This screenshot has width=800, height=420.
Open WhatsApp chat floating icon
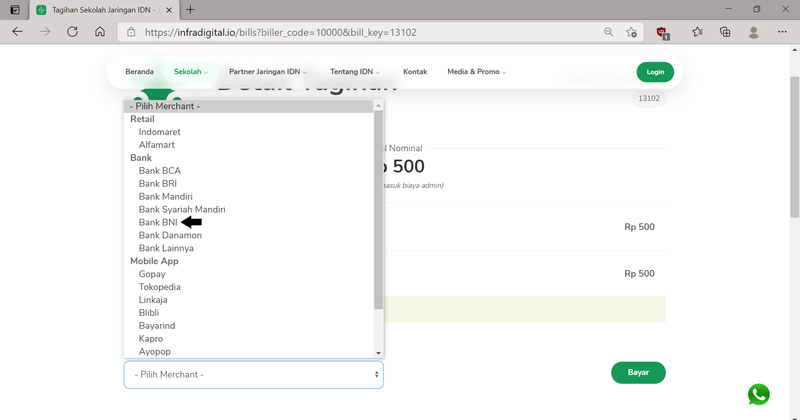click(759, 394)
